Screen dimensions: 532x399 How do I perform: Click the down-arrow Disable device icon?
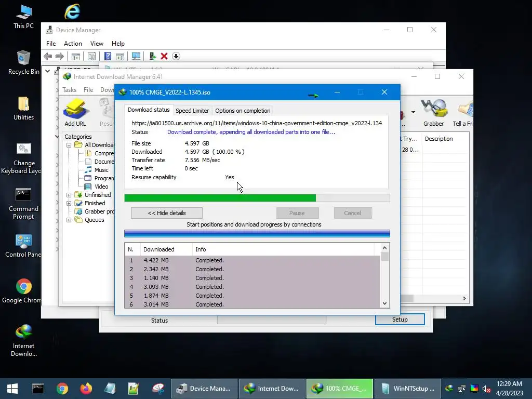(176, 56)
